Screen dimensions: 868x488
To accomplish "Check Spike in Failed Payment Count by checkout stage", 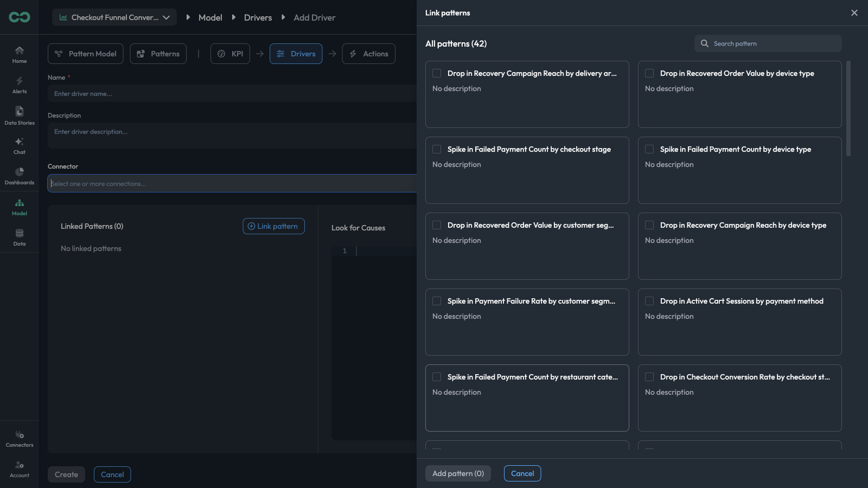I will coord(437,149).
